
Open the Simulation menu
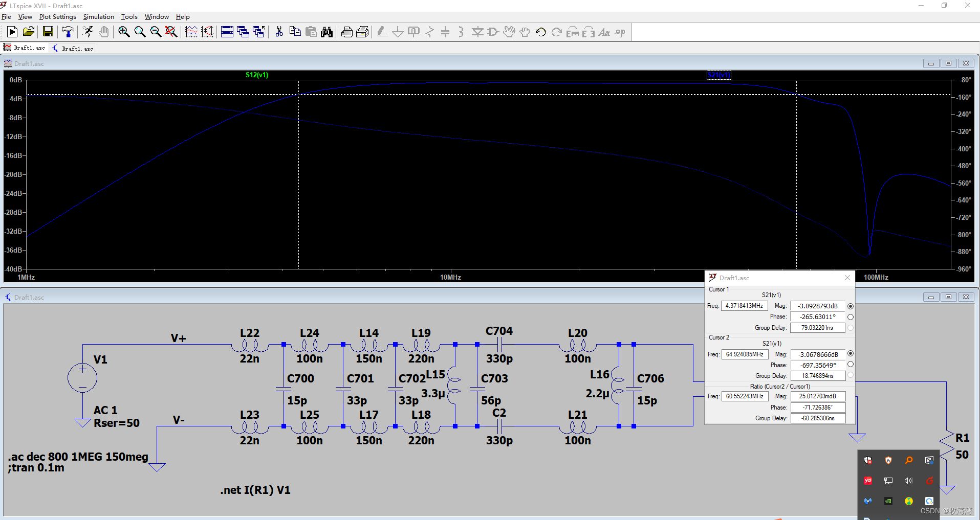(99, 17)
